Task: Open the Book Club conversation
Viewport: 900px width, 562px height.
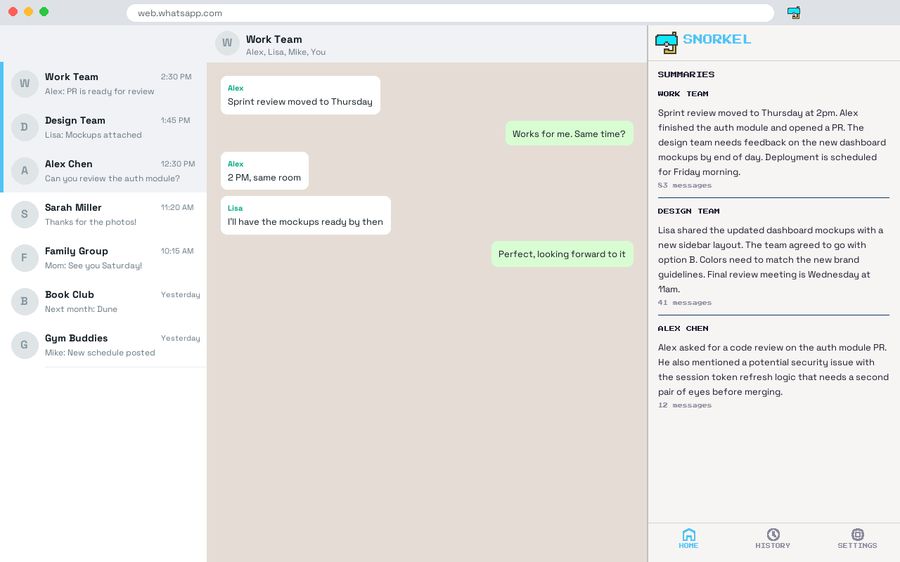Action: (103, 301)
